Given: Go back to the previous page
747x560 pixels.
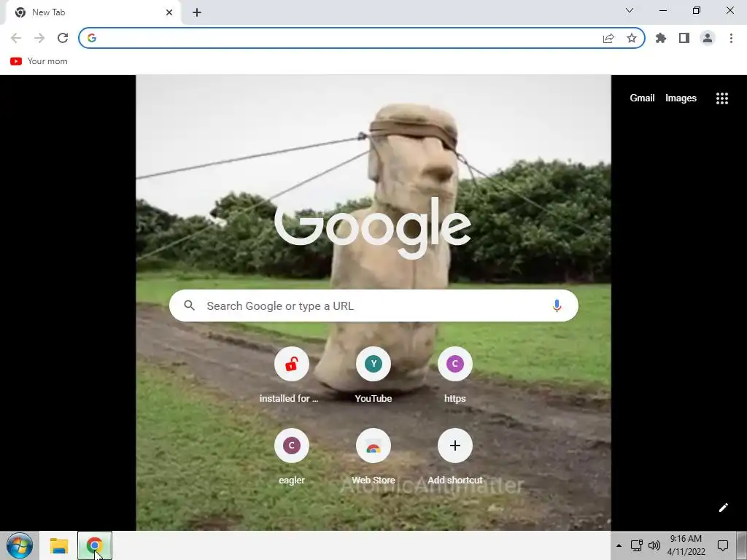Looking at the screenshot, I should point(16,38).
